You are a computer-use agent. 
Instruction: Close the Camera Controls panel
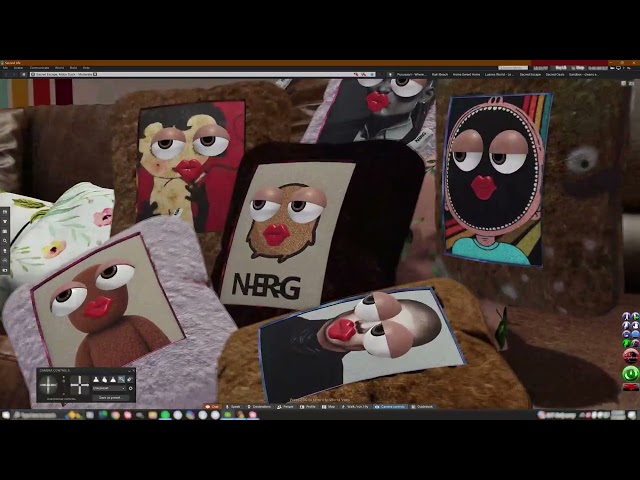point(133,371)
